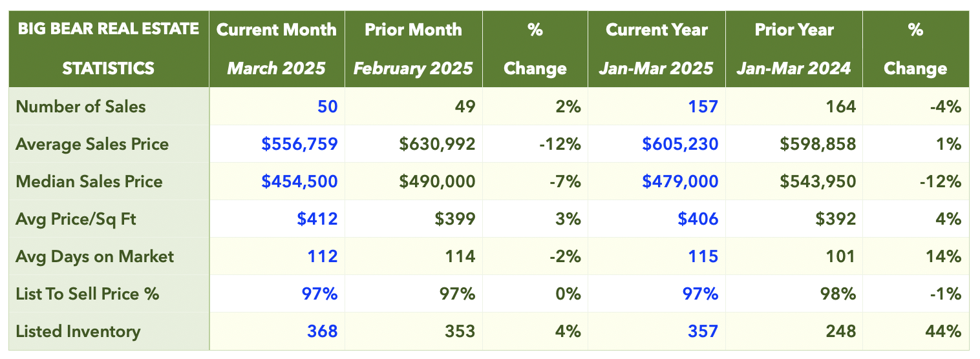
Task: Select the blue $605,230 current year value
Action: [680, 144]
